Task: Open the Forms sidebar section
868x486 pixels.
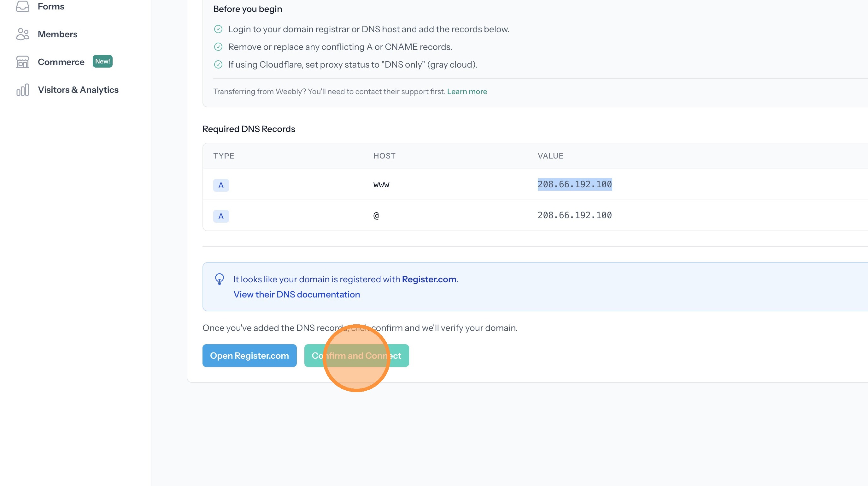Action: 51,6
